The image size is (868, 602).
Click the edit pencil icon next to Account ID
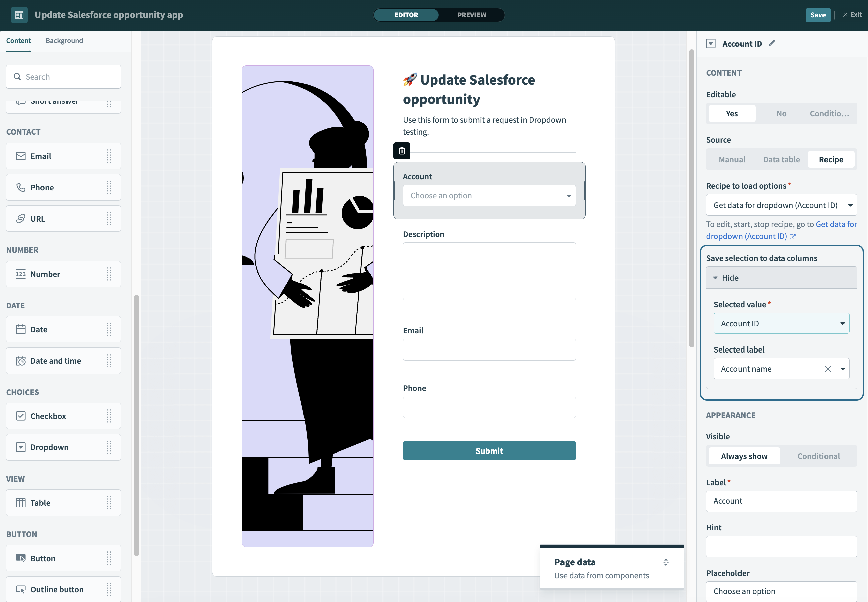pyautogui.click(x=772, y=43)
